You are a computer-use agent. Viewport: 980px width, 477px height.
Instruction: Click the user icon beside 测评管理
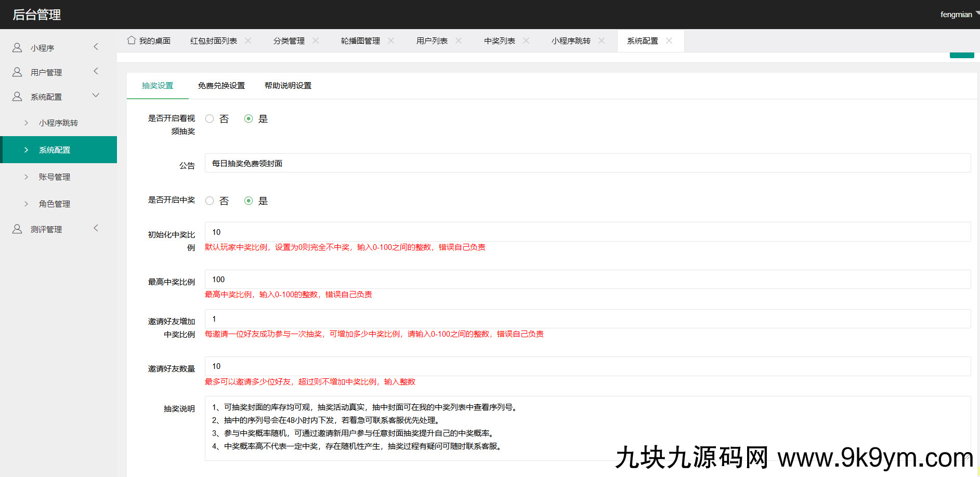click(x=17, y=229)
